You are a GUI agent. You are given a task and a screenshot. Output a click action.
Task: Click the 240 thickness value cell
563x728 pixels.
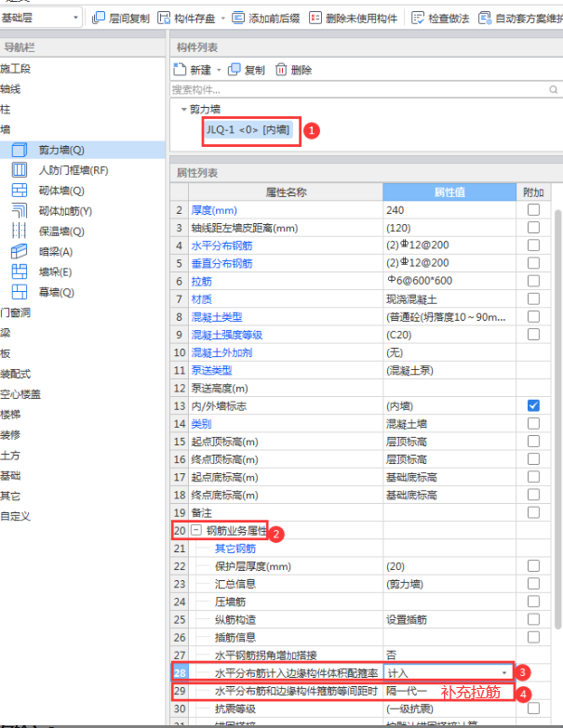click(x=449, y=210)
